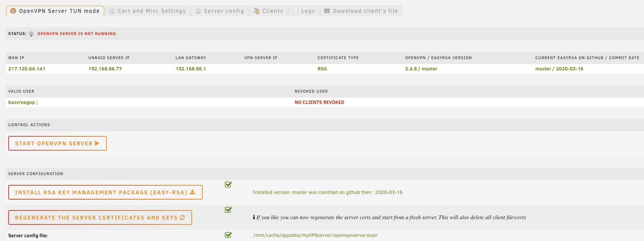Click the grid icon on Download client's file tab
The image size is (644, 241).
point(327,11)
